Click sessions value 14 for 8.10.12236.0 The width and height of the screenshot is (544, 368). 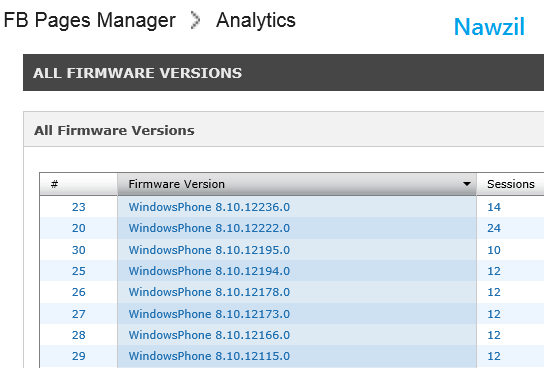494,207
